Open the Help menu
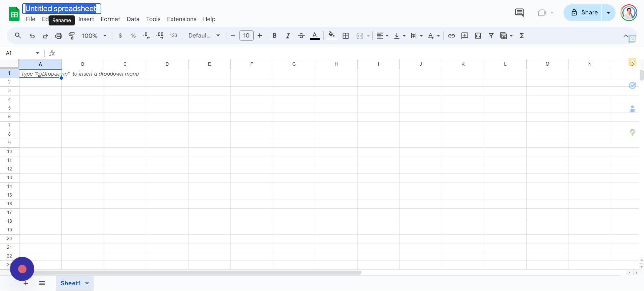This screenshot has width=644, height=291. coord(209,19)
